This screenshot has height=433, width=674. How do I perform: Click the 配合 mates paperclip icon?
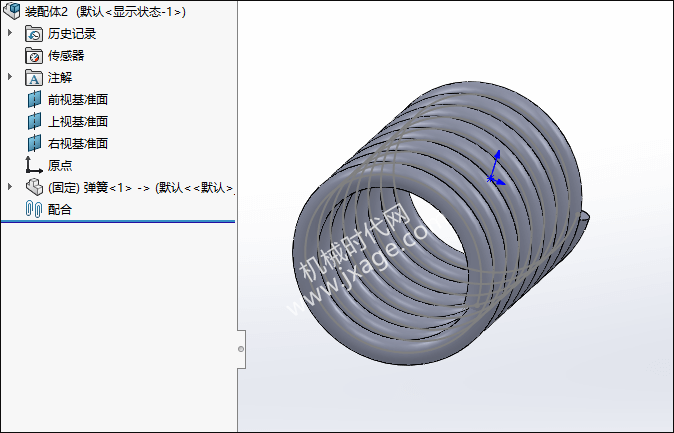click(x=34, y=209)
